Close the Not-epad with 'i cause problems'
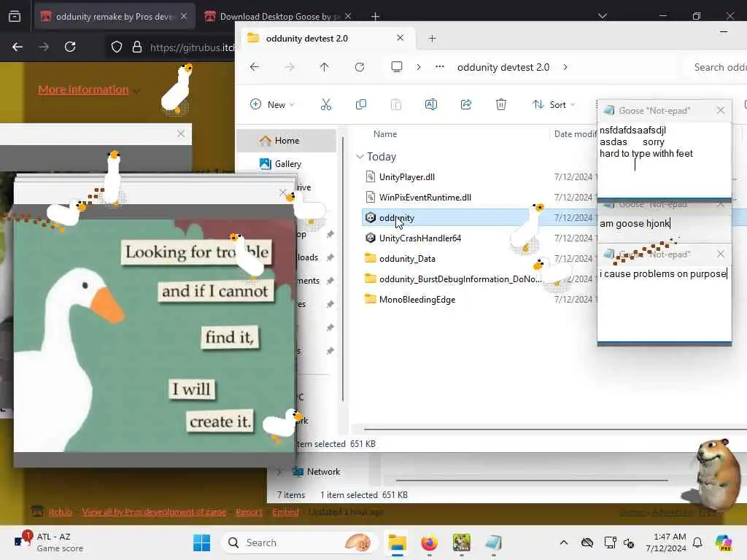The width and height of the screenshot is (747, 560). pos(720,254)
